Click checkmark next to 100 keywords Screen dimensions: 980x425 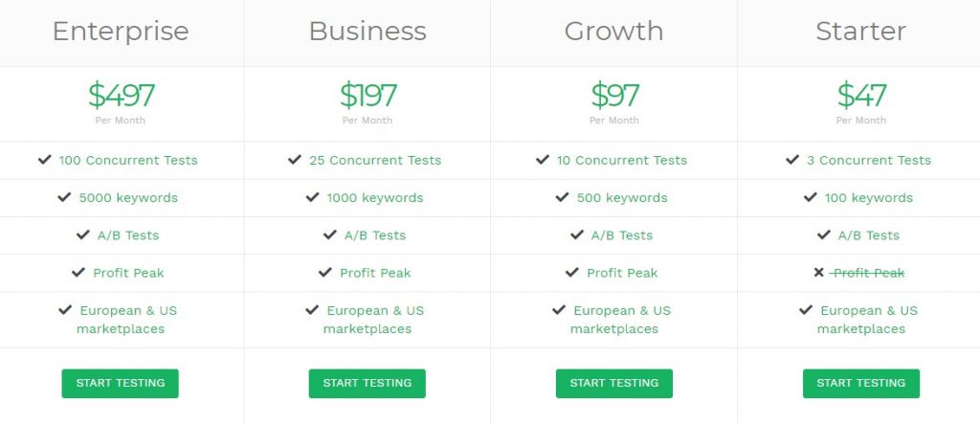[810, 197]
